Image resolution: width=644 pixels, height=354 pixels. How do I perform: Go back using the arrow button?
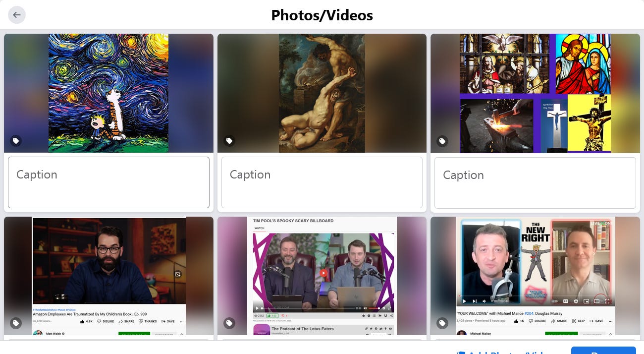coord(17,15)
